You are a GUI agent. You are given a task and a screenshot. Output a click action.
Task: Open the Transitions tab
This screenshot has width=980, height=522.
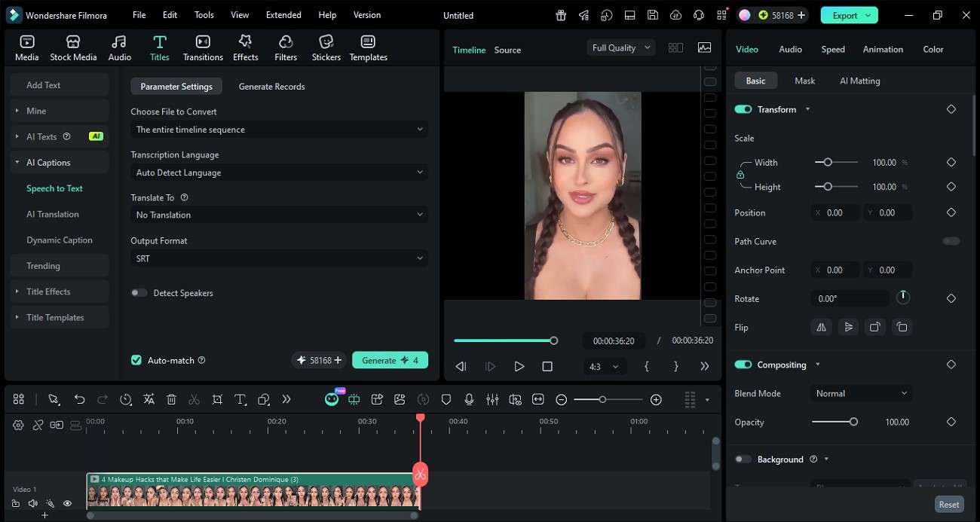pos(203,48)
